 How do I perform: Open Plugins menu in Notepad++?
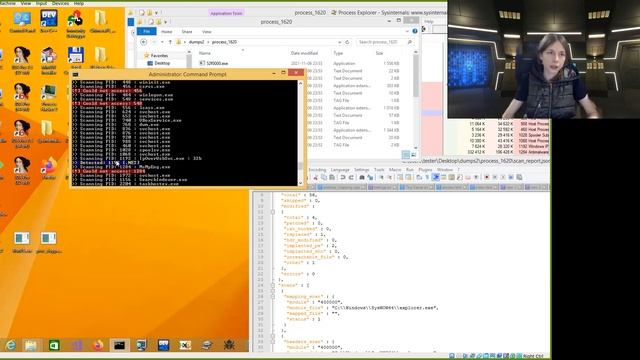coord(425,169)
